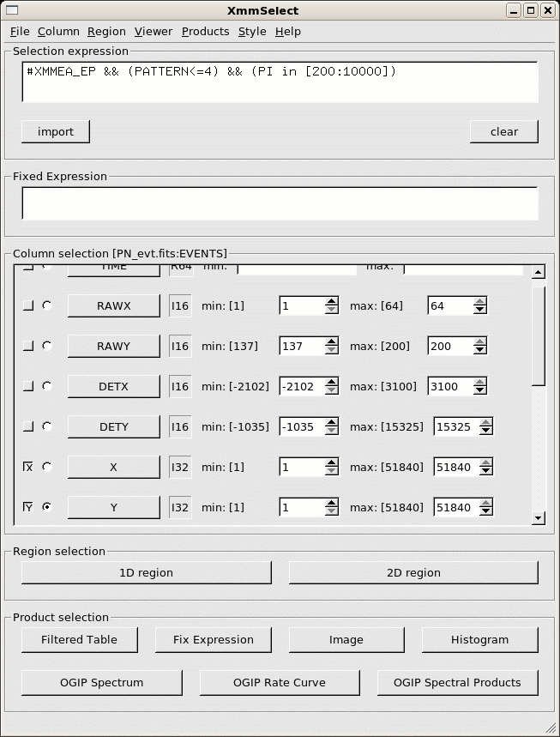The width and height of the screenshot is (560, 737).
Task: Select the DETX radio button
Action: pos(47,386)
